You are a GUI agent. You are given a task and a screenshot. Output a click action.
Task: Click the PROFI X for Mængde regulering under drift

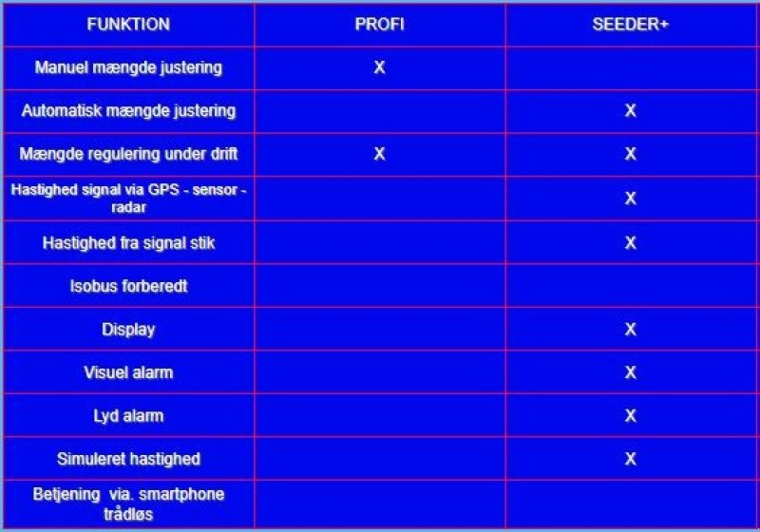click(379, 154)
